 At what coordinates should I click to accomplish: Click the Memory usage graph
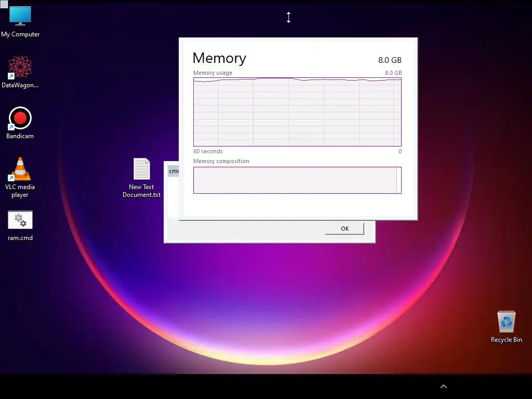coord(297,112)
